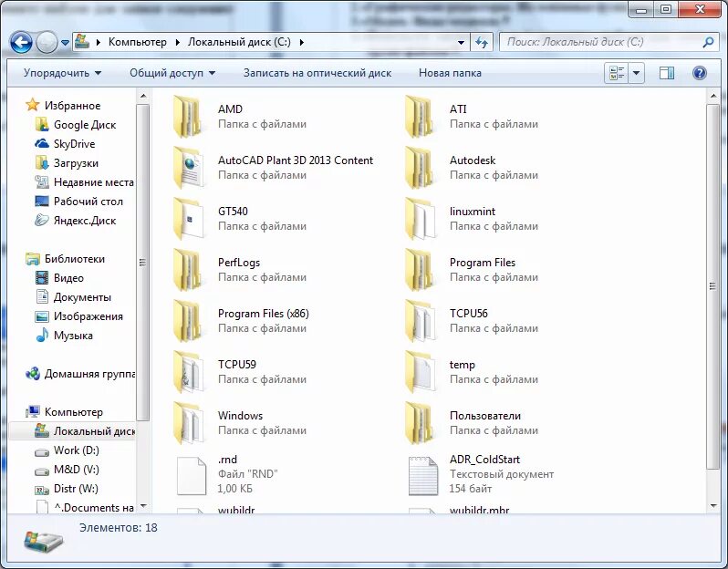Viewport: 728px width, 569px height.
Task: Click the navigation pane scroll up arrow
Action: click(x=143, y=96)
